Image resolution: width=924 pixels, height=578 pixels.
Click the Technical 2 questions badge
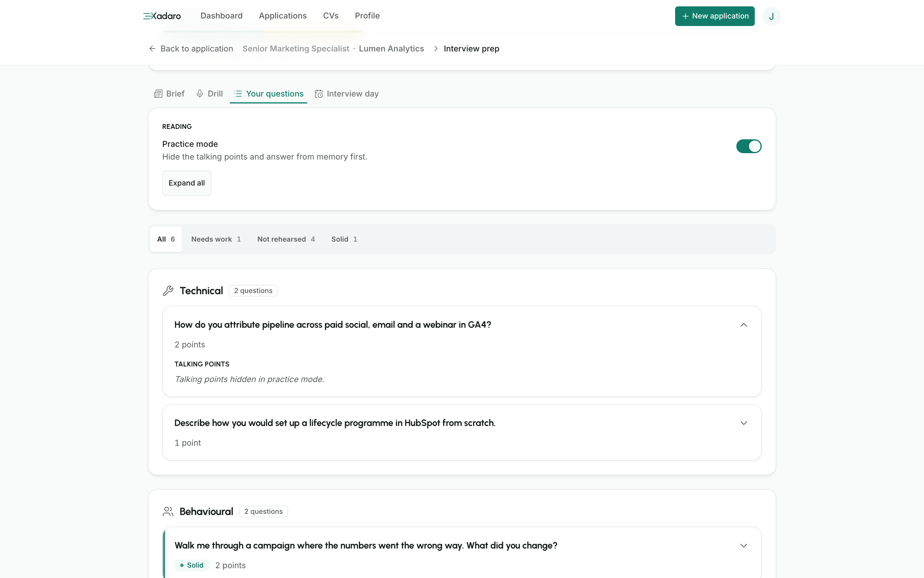click(x=253, y=290)
